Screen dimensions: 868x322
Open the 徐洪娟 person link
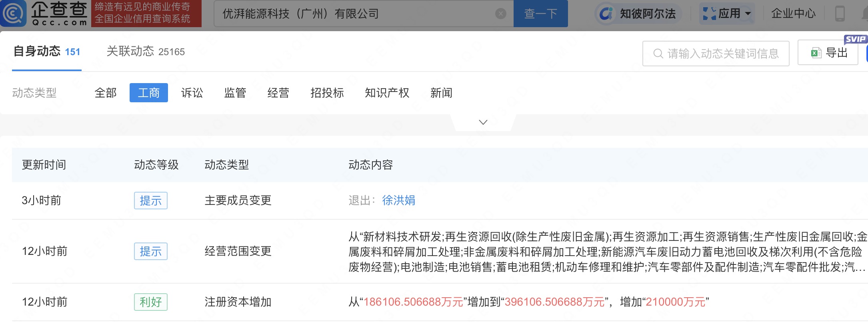click(399, 200)
